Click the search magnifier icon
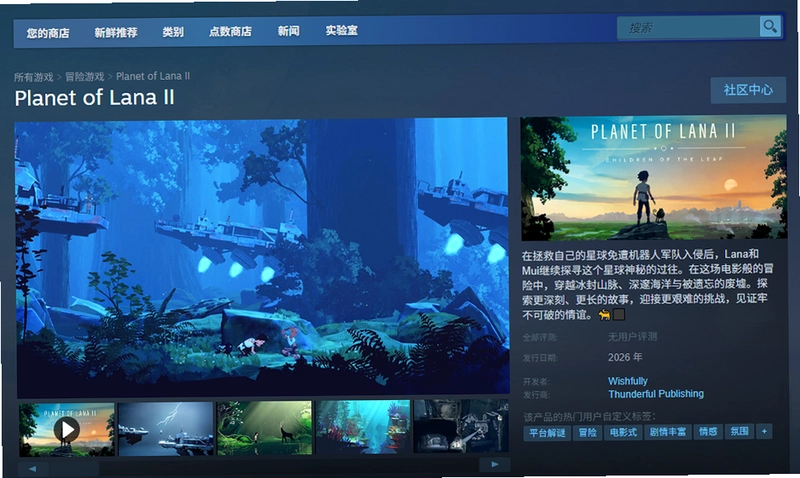The image size is (800, 478). tap(770, 26)
